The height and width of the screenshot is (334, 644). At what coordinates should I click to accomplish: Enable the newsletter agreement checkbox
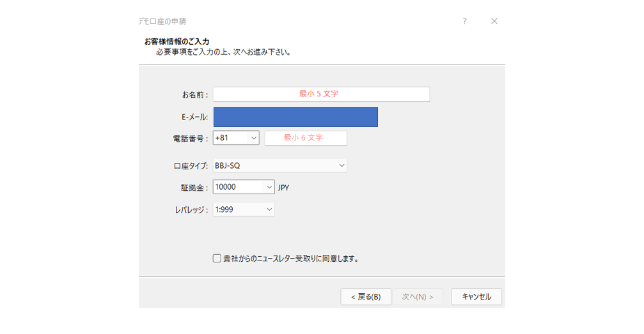(217, 259)
